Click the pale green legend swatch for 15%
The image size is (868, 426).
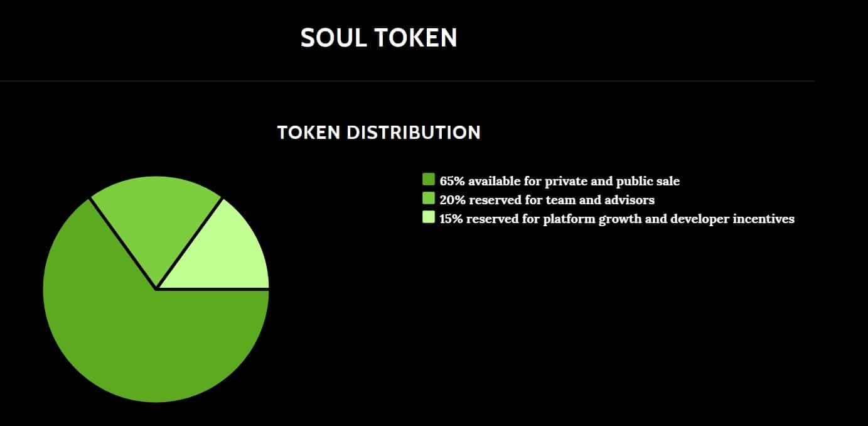tap(429, 217)
